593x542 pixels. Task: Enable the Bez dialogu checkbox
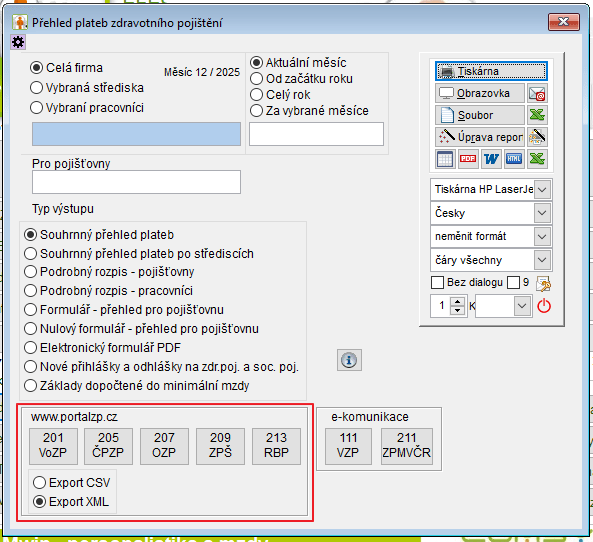pos(438,283)
